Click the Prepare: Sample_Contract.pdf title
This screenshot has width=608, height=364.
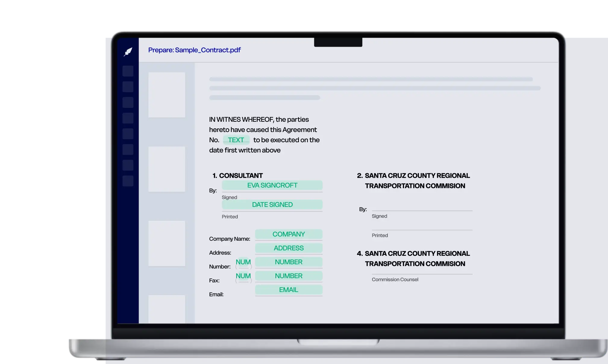tap(194, 50)
